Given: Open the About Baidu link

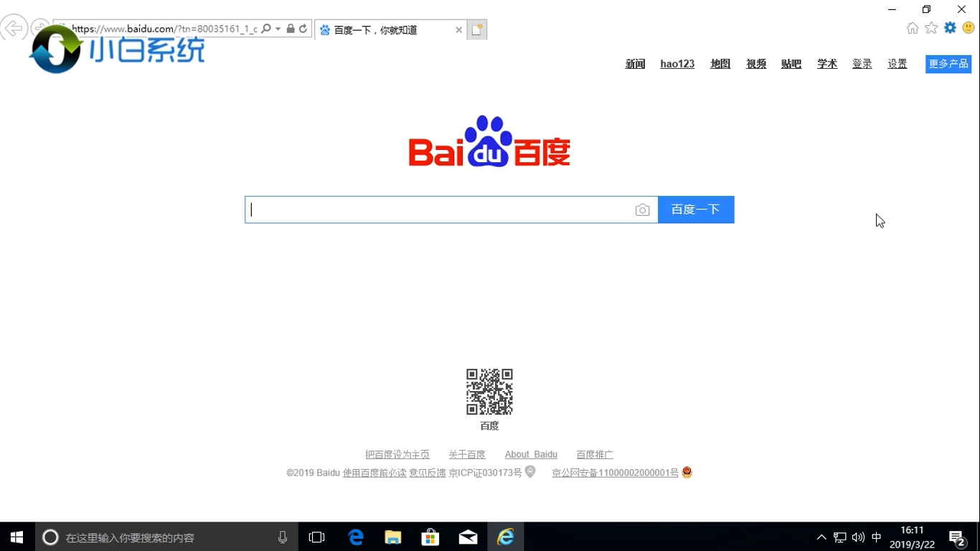Looking at the screenshot, I should pyautogui.click(x=531, y=454).
